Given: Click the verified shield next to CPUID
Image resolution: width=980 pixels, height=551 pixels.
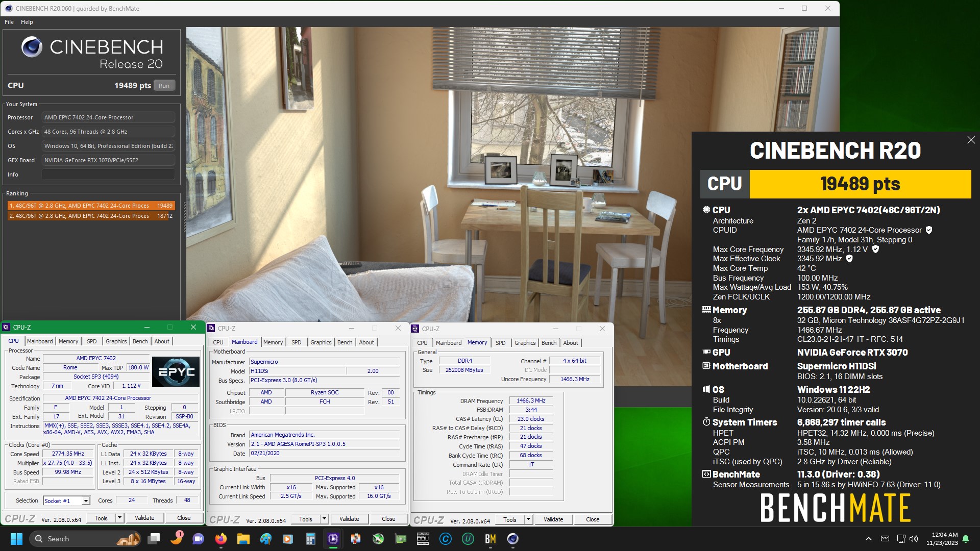Looking at the screenshot, I should (x=929, y=230).
